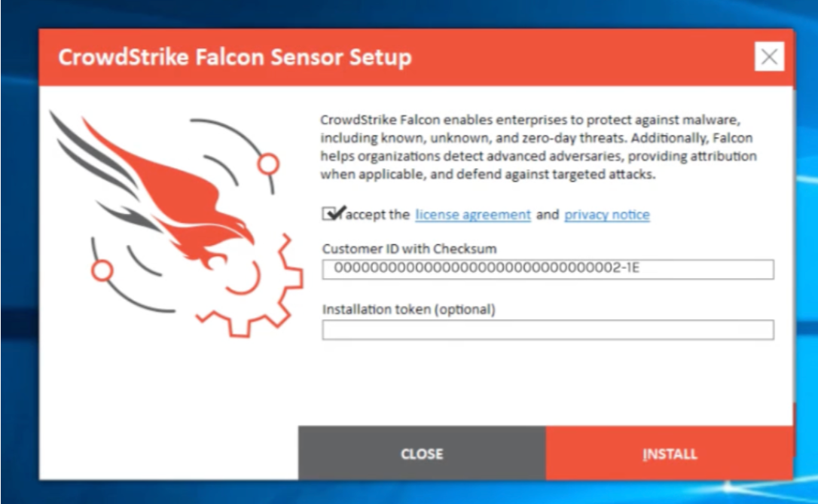This screenshot has width=818, height=504.
Task: Dismiss the installer with the X button
Action: [x=768, y=56]
